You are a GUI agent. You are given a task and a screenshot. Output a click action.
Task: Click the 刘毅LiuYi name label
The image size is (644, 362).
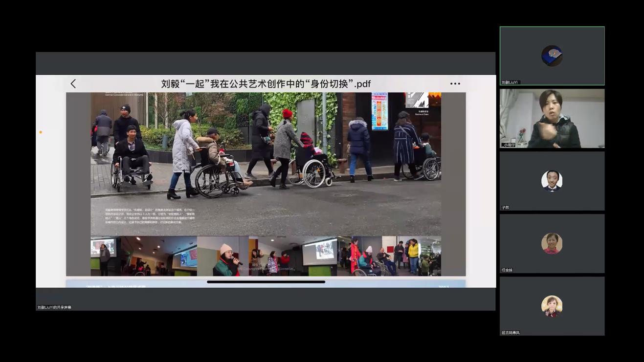(x=510, y=83)
